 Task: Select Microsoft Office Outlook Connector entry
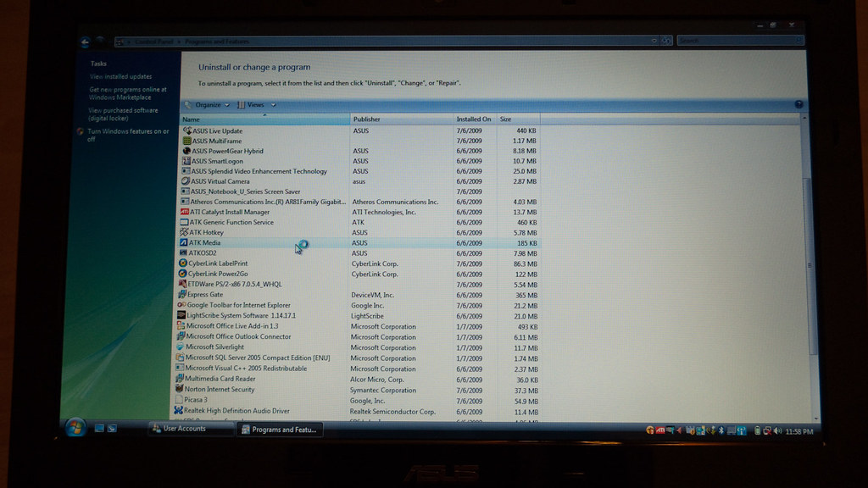359,337
